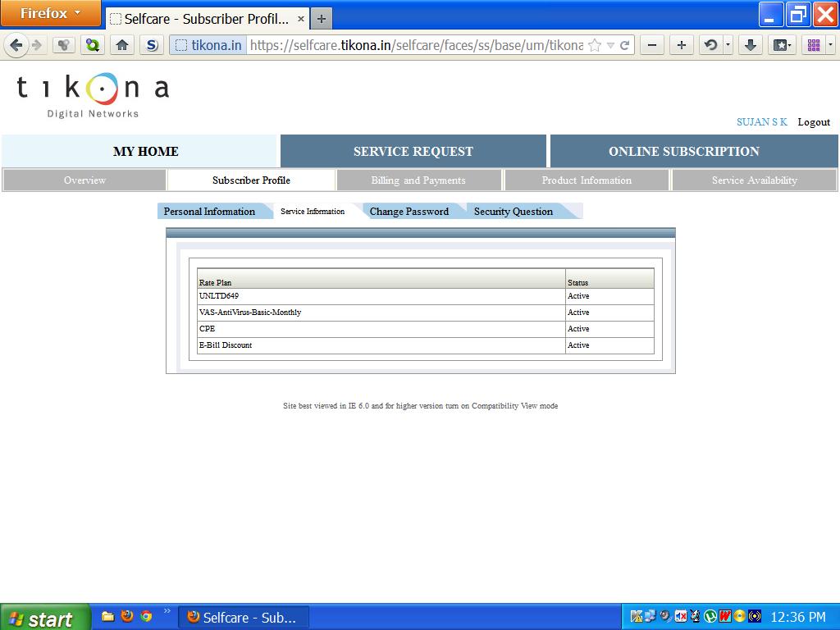Click the uTorrent tray icon
Screen dimensions: 840x630
710,617
